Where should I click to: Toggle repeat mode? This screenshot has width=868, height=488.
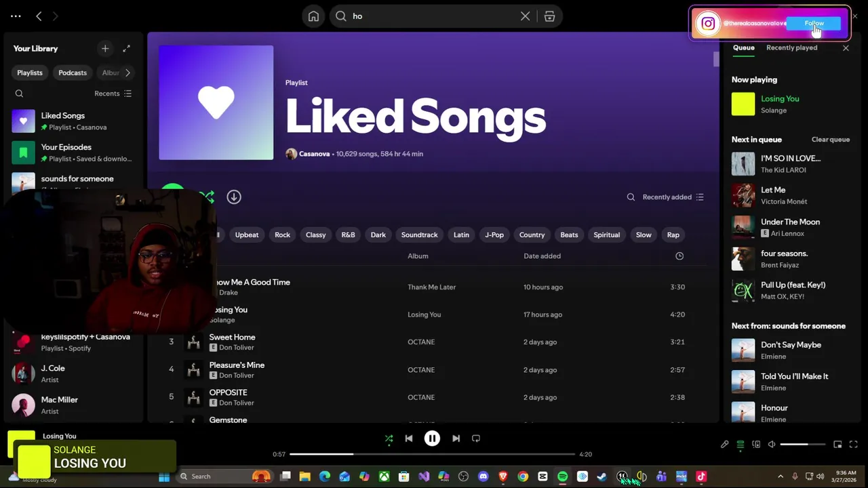476,439
